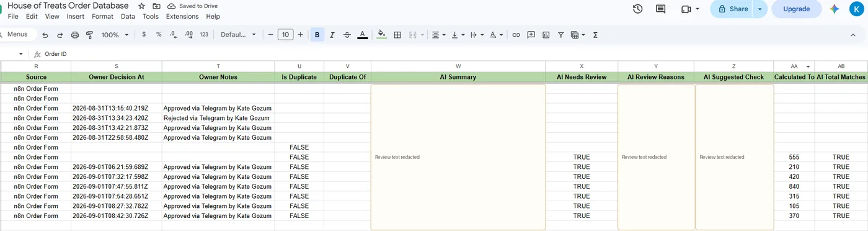
Task: Move document to another folder
Action: pyautogui.click(x=156, y=6)
